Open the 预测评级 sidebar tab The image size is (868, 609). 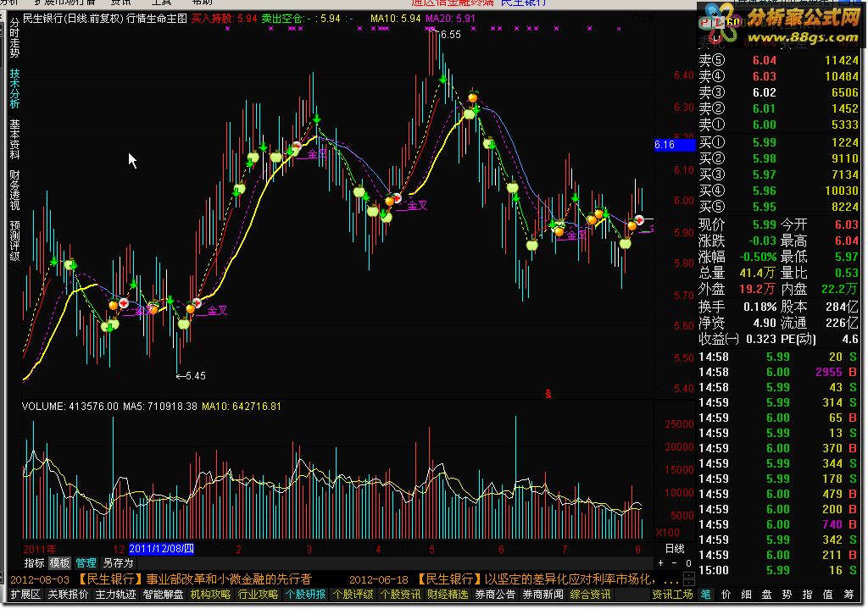click(14, 241)
